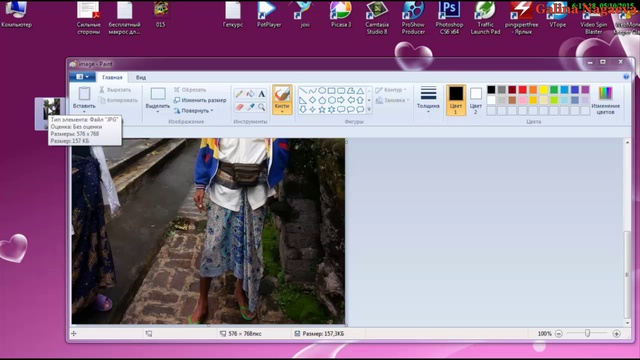This screenshot has width=640, height=360.
Task: Open the Заливка fill dropdown
Action: coord(392,100)
